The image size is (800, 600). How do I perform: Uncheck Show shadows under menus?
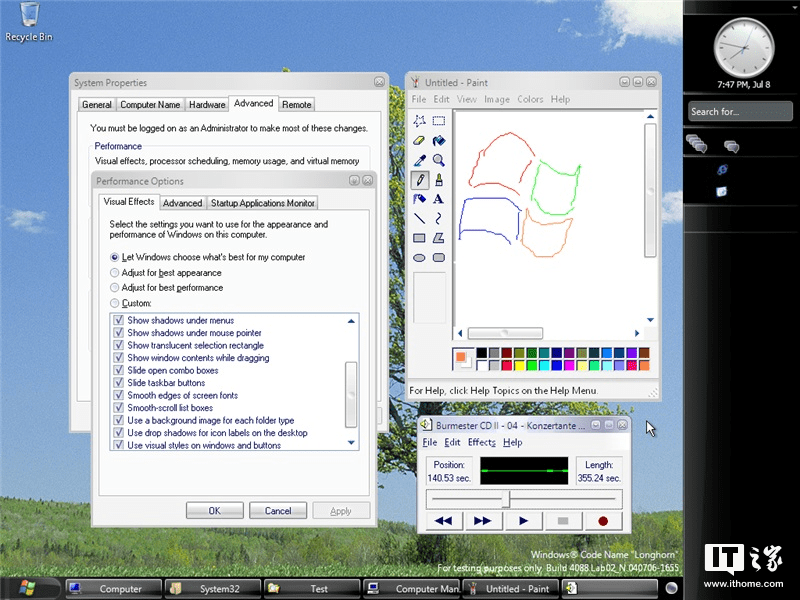119,320
